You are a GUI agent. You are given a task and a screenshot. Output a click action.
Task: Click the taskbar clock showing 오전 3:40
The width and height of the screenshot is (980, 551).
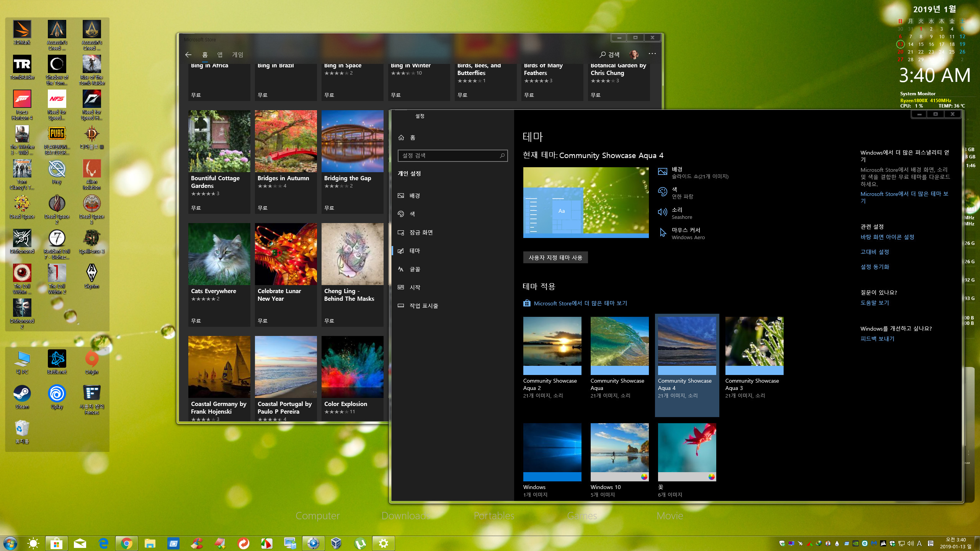click(x=955, y=543)
